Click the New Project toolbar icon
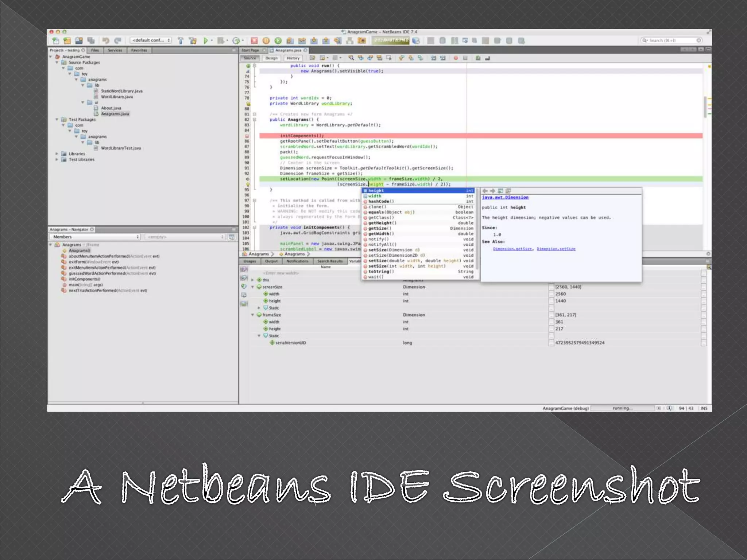Viewport: 747px width, 560px height. click(67, 40)
